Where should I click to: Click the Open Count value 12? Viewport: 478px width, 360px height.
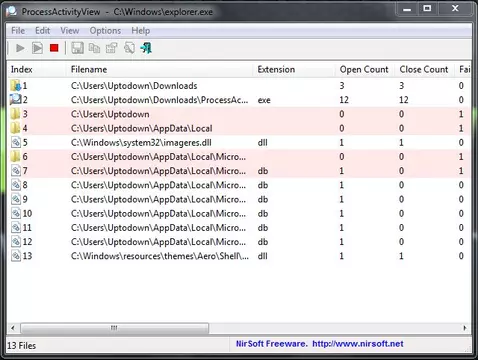344,100
